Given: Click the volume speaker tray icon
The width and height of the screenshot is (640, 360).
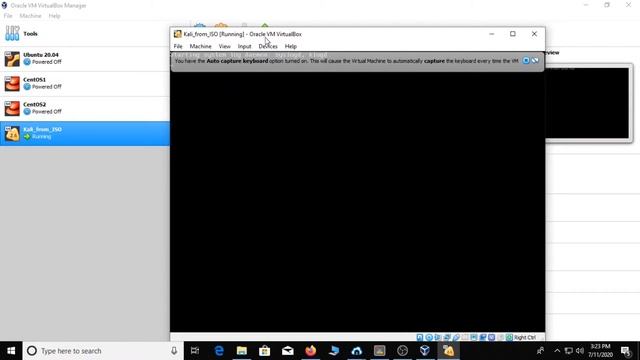Looking at the screenshot, I should click(x=580, y=351).
